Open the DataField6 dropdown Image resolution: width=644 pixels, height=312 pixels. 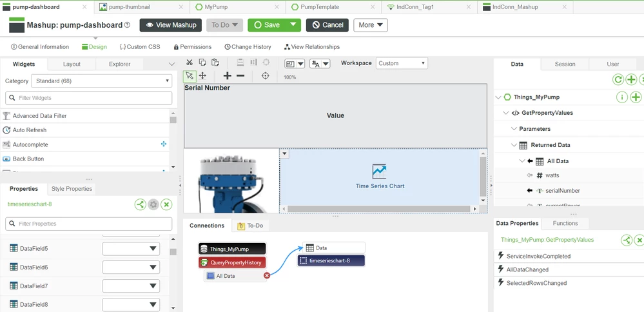(x=131, y=268)
